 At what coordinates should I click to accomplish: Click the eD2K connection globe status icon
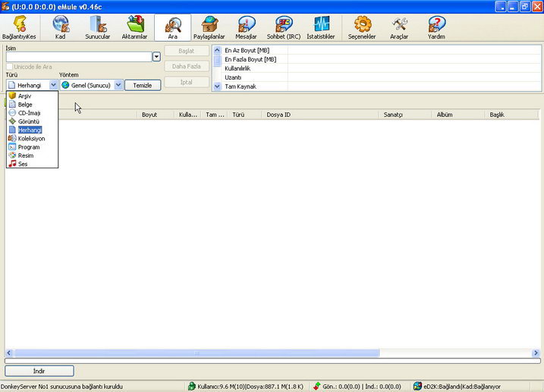[x=417, y=386]
